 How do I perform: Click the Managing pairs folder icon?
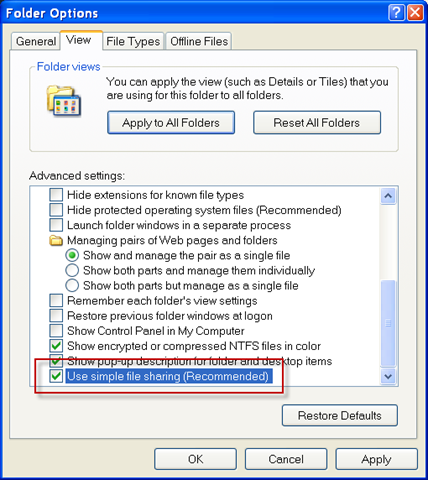[56, 240]
